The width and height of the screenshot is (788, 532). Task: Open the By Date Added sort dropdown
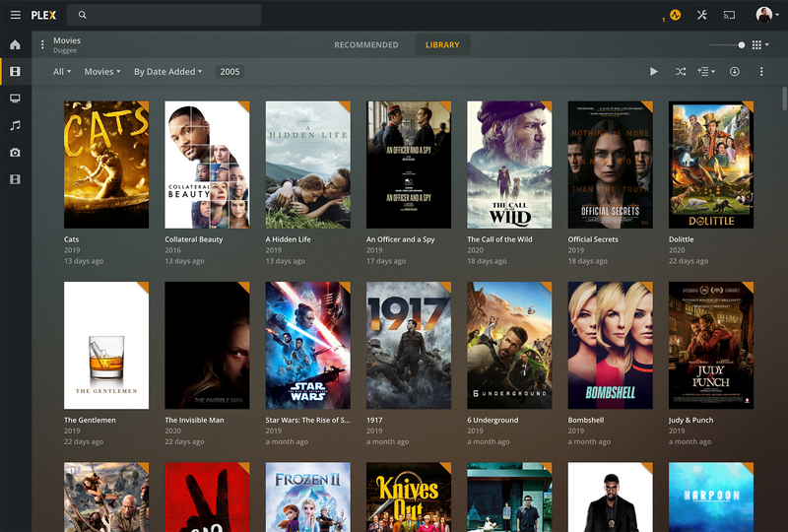coord(167,72)
